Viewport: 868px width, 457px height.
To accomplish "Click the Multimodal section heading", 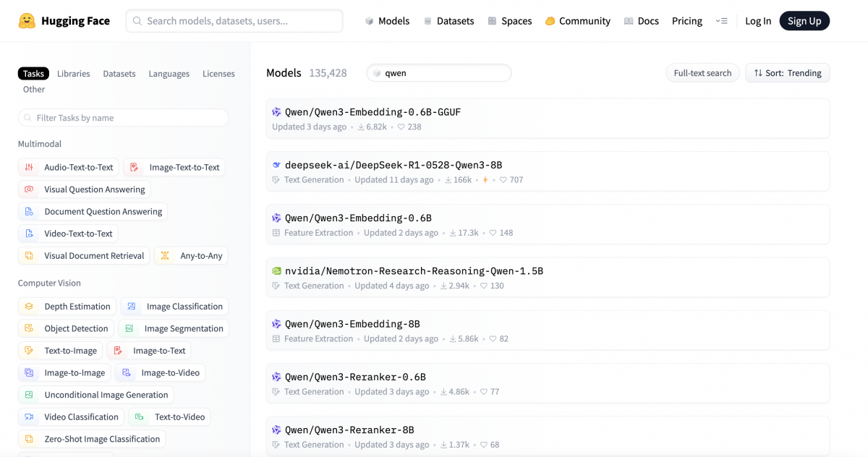I will (x=40, y=144).
